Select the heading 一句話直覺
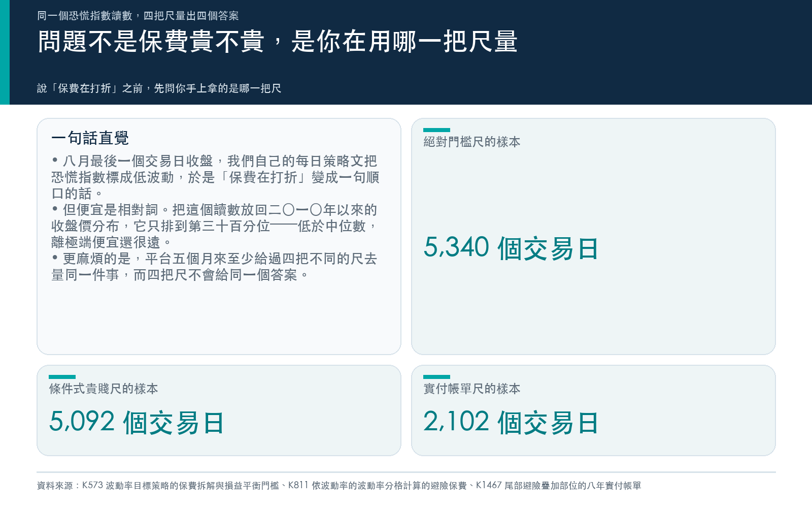Screen dimensions: 812x508 pos(90,138)
